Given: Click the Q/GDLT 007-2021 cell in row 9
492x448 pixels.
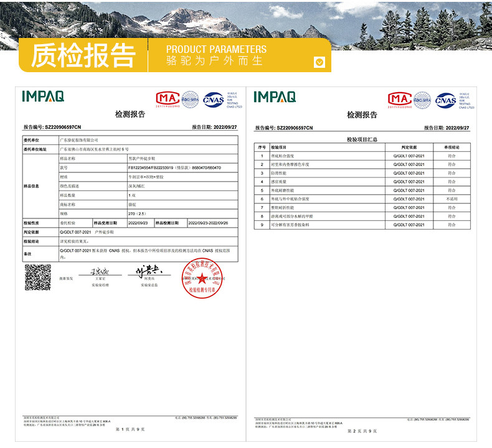Looking at the screenshot, I should pyautogui.click(x=409, y=225).
